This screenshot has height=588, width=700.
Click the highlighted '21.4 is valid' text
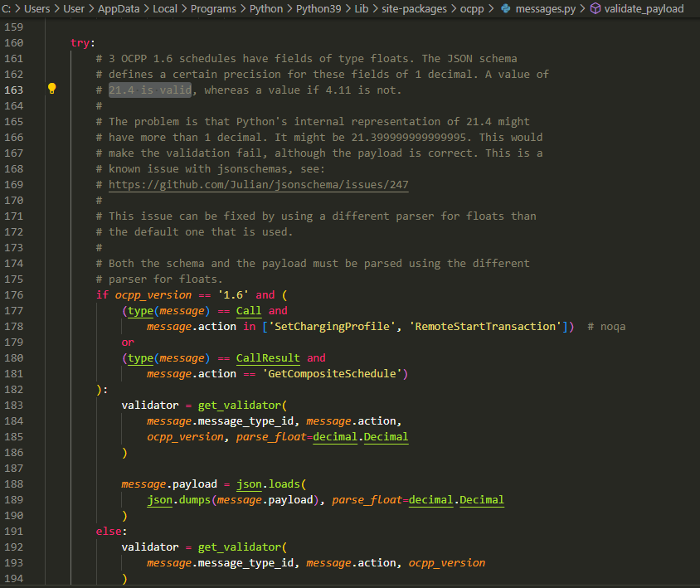click(150, 90)
